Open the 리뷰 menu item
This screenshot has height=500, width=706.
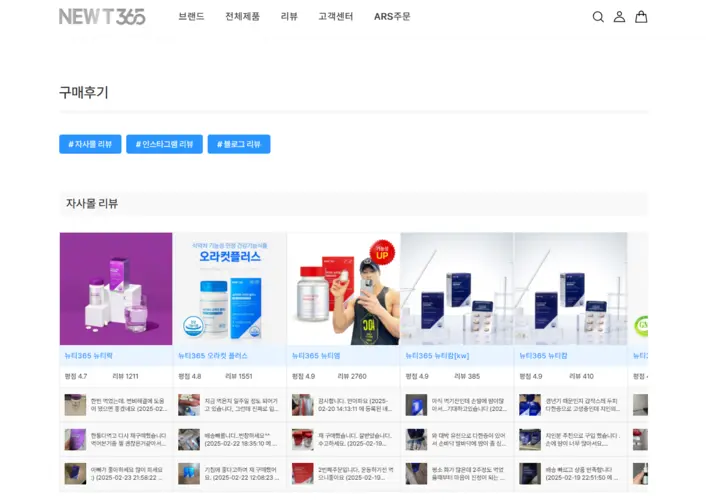289,17
